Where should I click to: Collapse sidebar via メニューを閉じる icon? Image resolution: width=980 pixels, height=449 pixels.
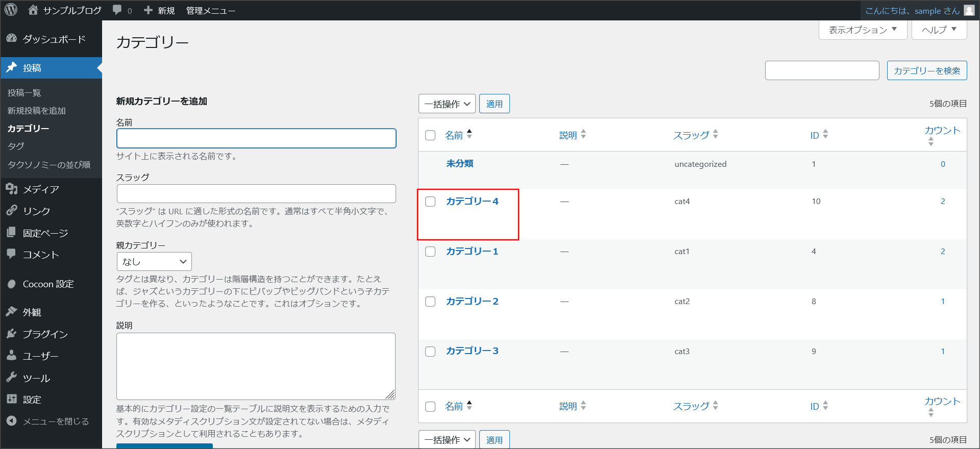pos(11,421)
